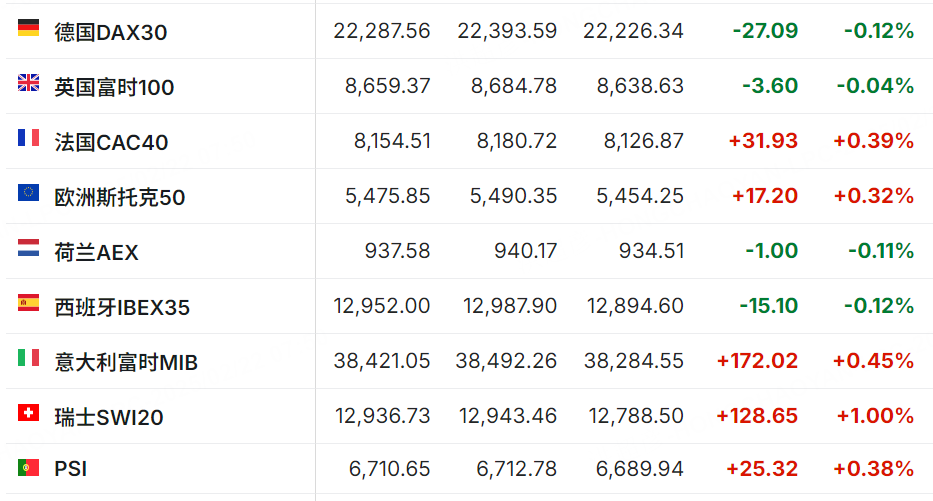This screenshot has height=501, width=933.
Task: Click the UK flag icon
Action: tap(28, 83)
